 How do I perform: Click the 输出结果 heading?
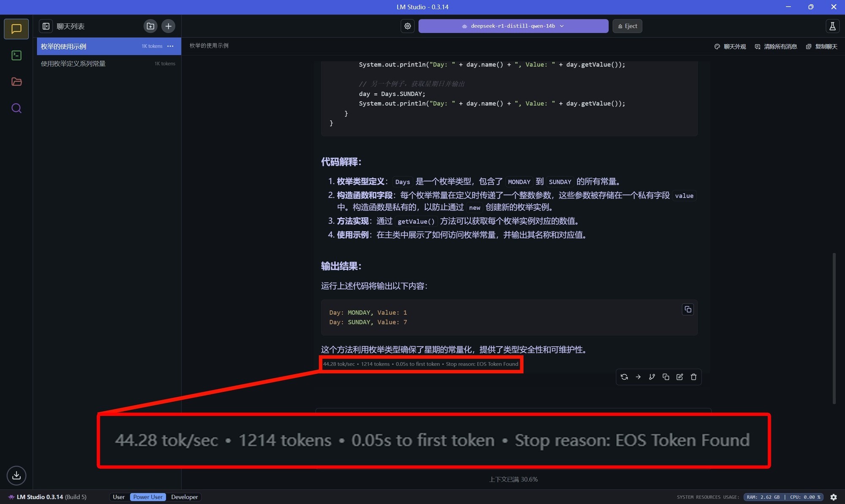click(341, 266)
